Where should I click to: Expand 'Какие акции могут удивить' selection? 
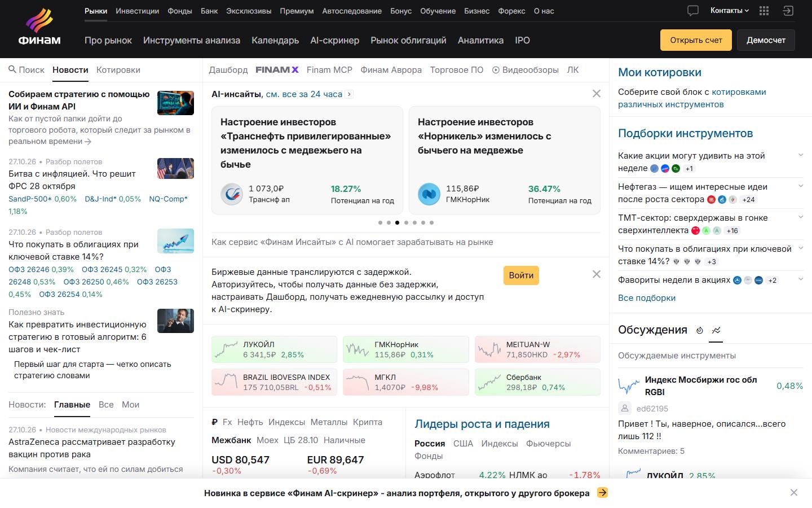point(801,155)
